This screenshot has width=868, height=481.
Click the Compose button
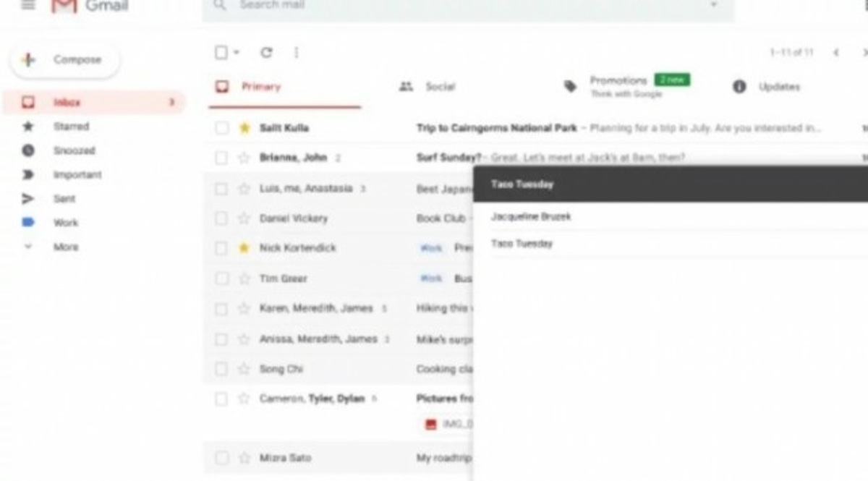65,60
